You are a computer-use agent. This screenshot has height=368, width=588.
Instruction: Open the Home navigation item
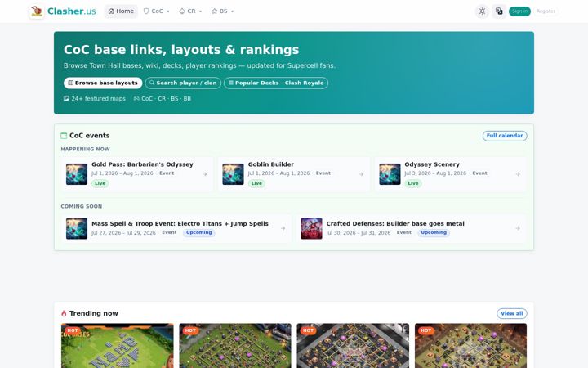tap(121, 11)
